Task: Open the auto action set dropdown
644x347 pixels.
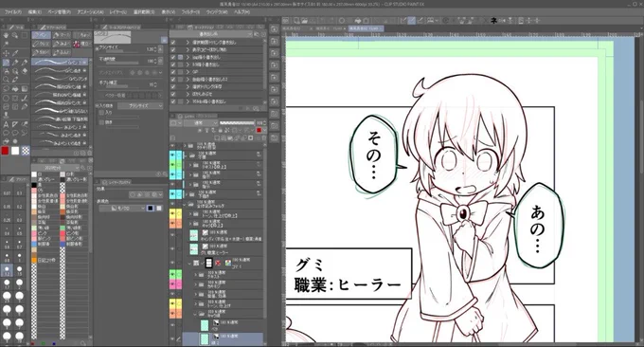Action: (211, 34)
